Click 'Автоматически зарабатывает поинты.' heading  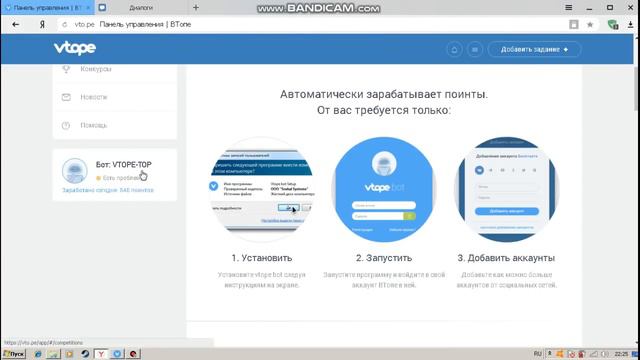point(384,94)
